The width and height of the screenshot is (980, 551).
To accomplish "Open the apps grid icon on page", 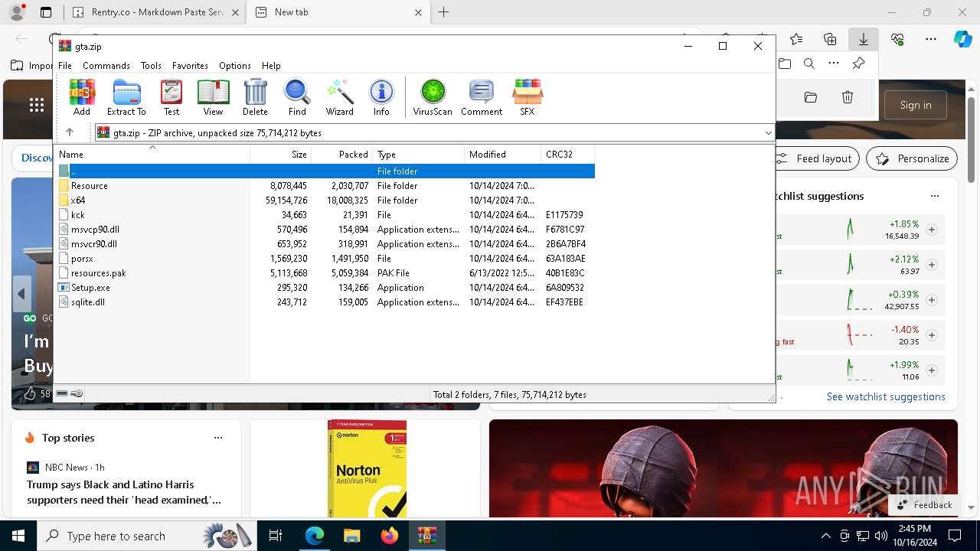I will click(36, 105).
